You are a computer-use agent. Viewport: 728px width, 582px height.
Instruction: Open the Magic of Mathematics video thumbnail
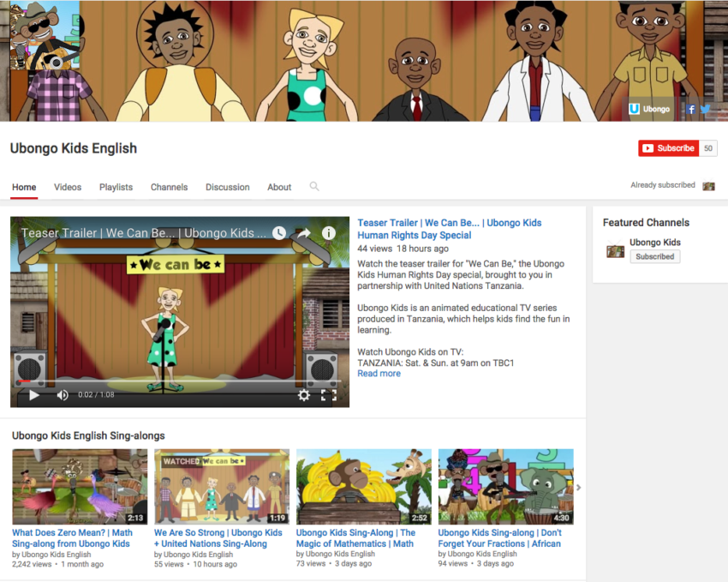364,487
